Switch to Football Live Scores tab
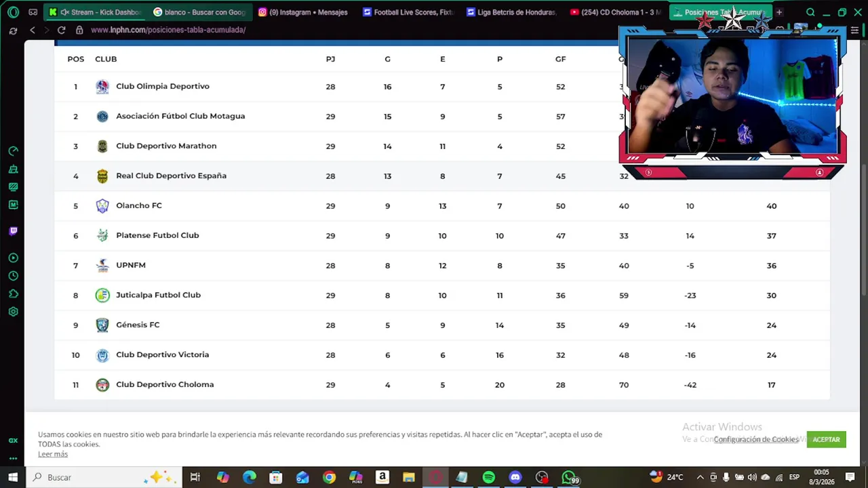The height and width of the screenshot is (488, 868). point(408,12)
